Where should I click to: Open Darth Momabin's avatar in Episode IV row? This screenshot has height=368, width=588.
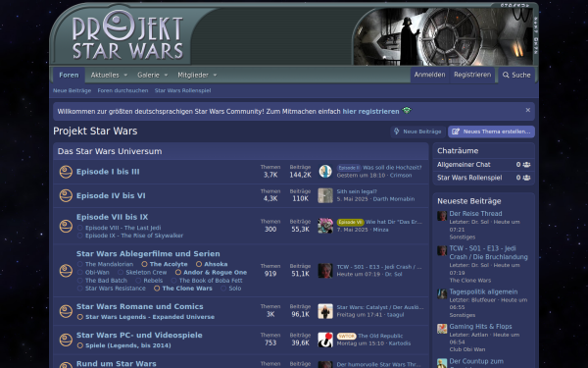325,195
